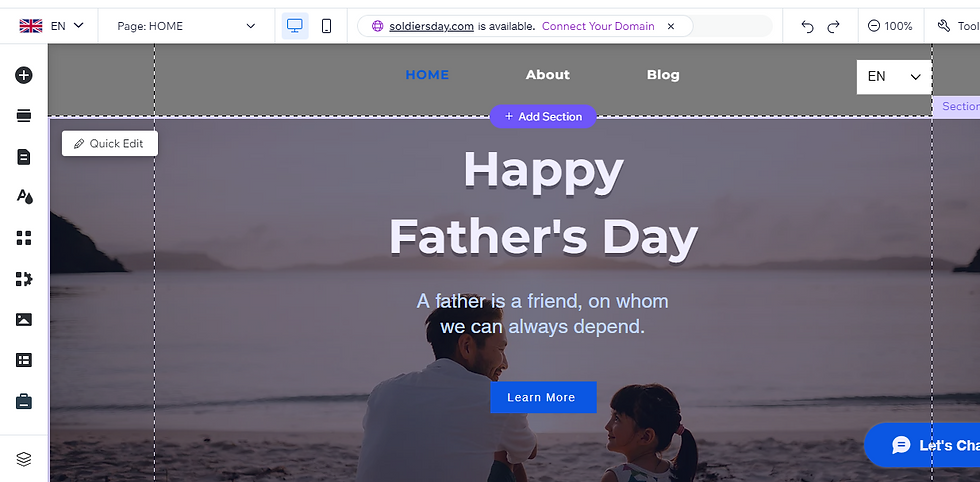Expand the Page: HOME dropdown
This screenshot has width=980, height=482.
click(x=186, y=26)
